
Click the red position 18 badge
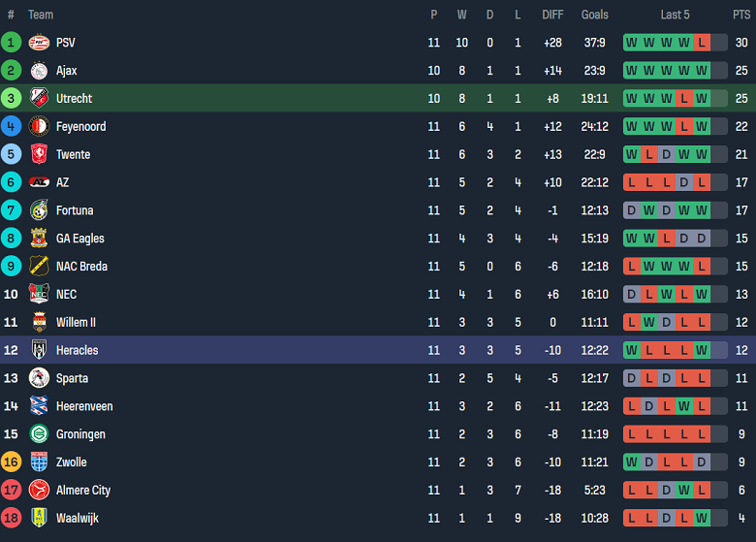click(11, 519)
